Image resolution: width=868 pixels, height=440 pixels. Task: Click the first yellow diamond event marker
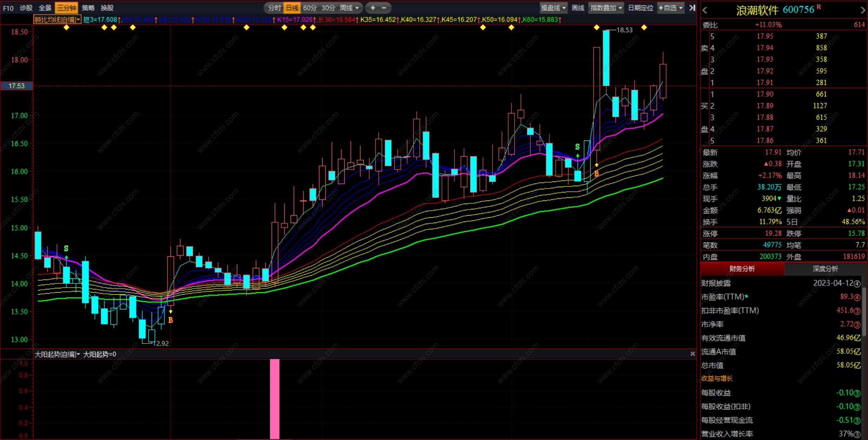tap(66, 27)
